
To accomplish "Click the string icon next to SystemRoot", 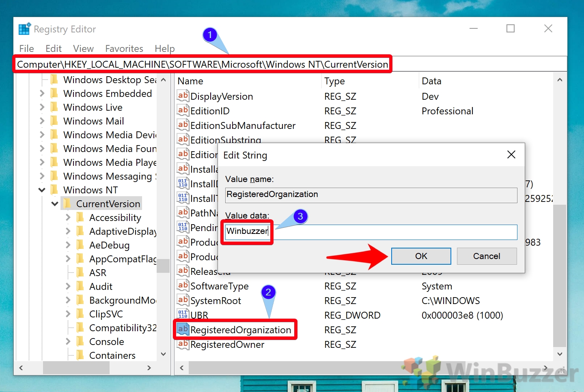I will tap(183, 300).
